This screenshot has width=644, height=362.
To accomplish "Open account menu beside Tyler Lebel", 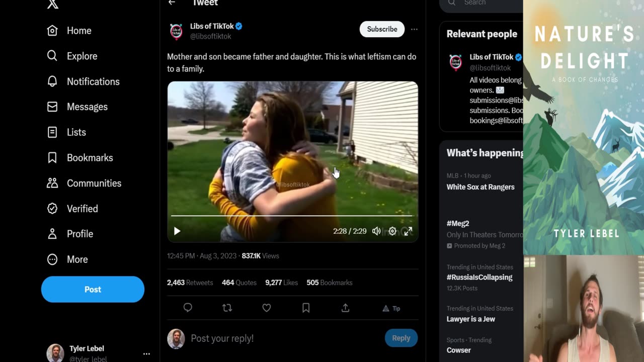I will coord(146,354).
